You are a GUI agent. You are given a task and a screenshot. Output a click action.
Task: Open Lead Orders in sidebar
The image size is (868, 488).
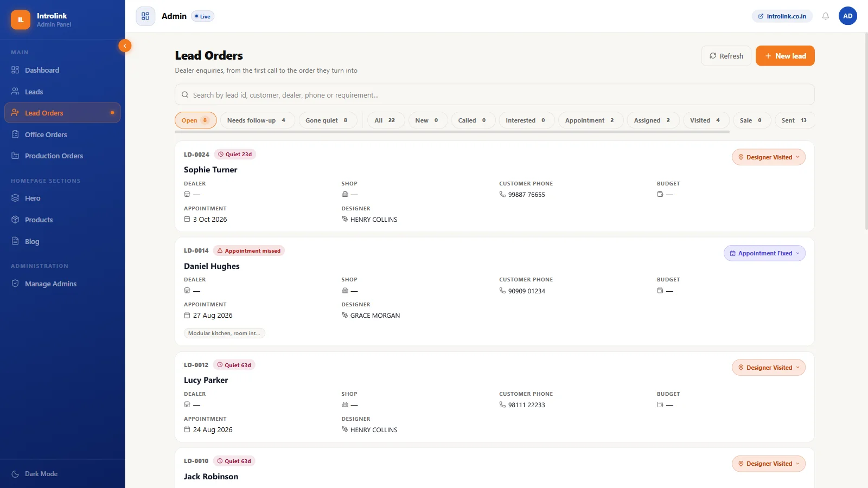62,113
